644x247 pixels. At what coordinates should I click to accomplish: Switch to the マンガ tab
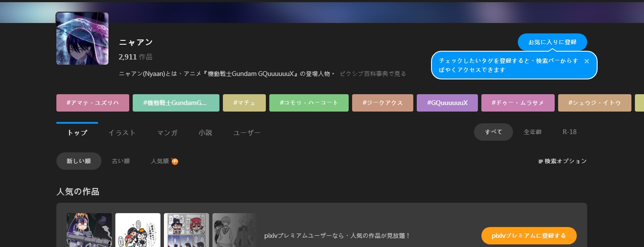(167, 132)
